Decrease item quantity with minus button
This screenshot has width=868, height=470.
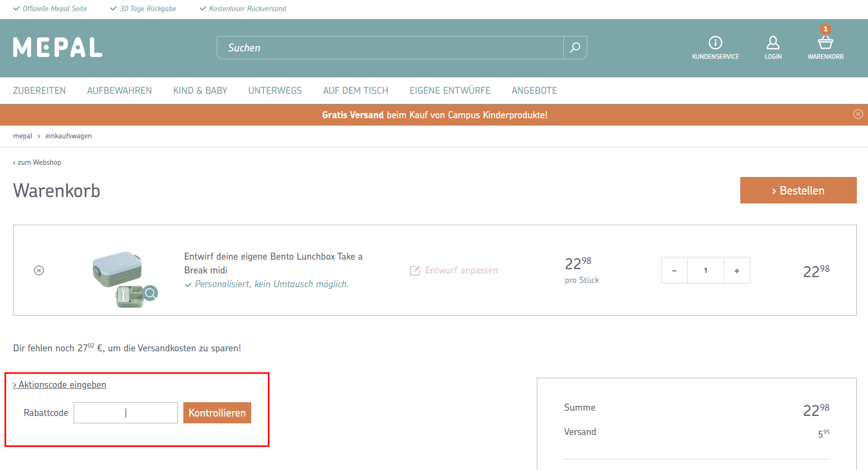674,270
